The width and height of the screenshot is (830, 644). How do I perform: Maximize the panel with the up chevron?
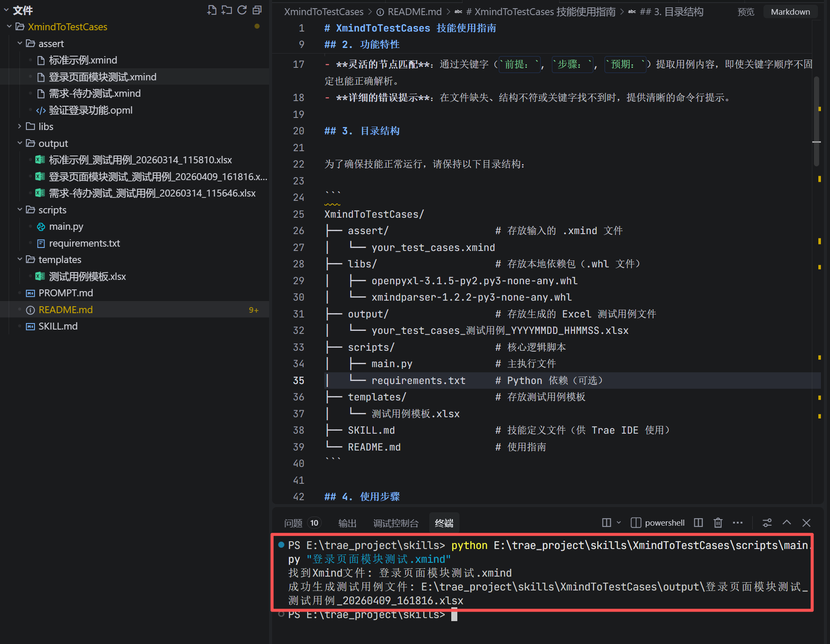pyautogui.click(x=787, y=523)
